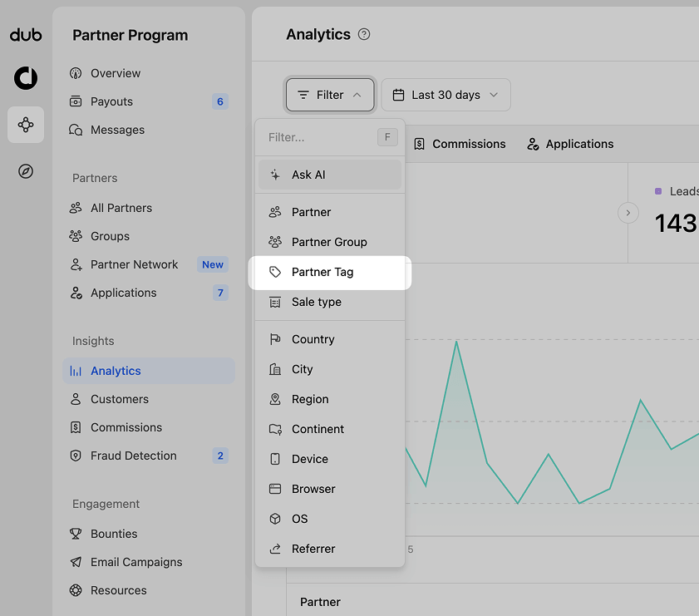Click the Country flag icon
Screen dimensions: 699x616
click(275, 339)
